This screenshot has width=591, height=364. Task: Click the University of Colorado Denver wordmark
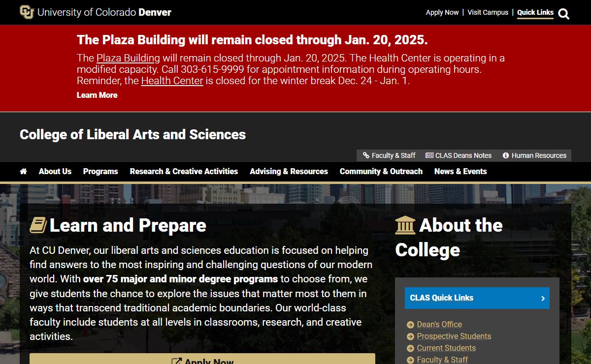(104, 12)
